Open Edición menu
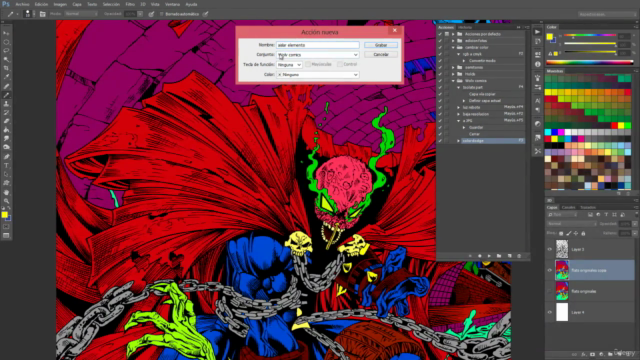640x360 pixels. [x=41, y=4]
